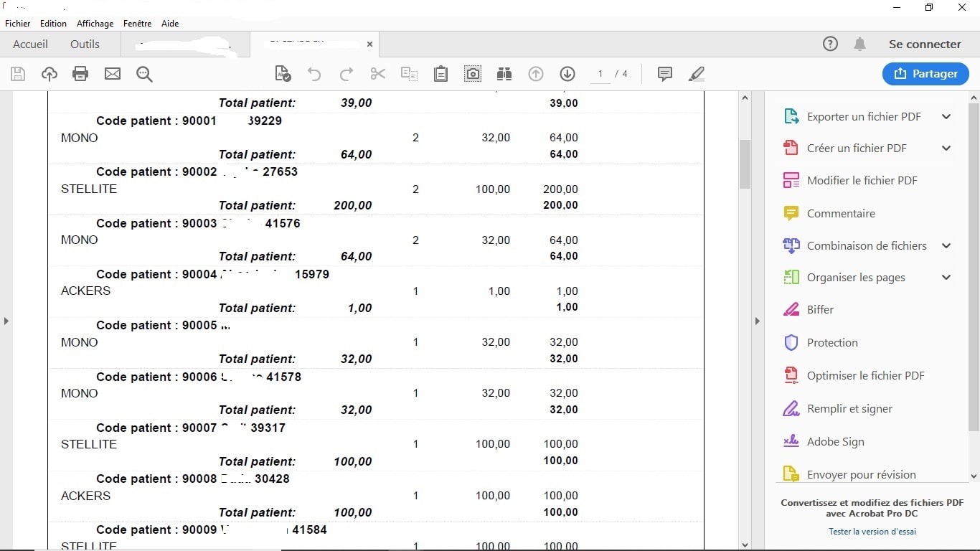
Task: Open the search magnifier tool
Action: point(144,74)
